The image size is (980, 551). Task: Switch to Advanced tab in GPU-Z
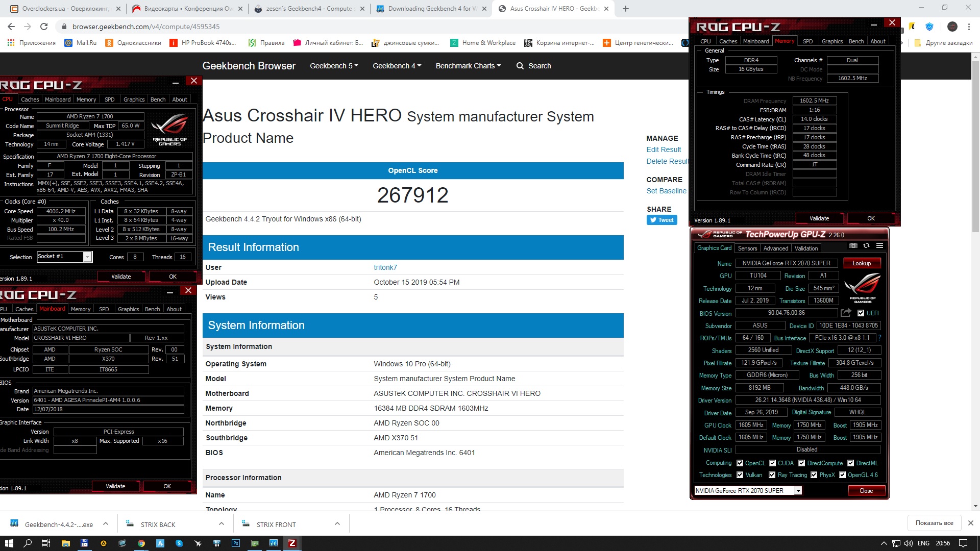pyautogui.click(x=776, y=248)
